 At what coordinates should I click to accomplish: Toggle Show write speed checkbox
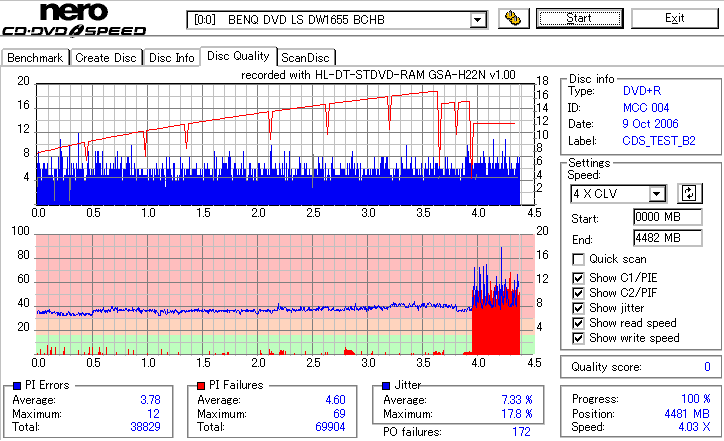pos(578,338)
